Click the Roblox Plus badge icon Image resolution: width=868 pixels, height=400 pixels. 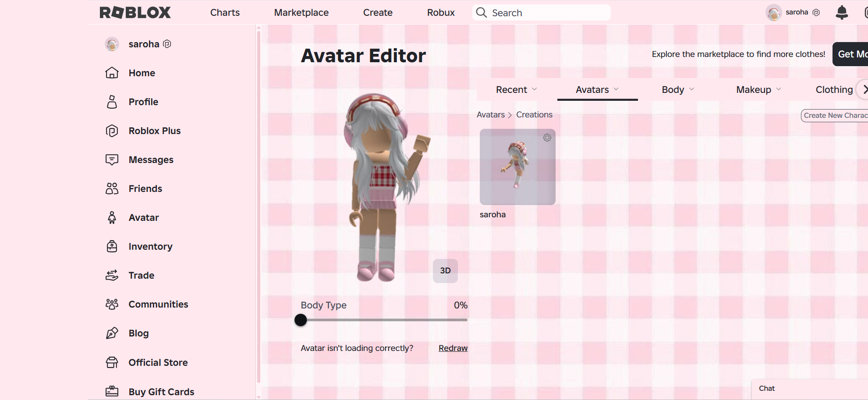(112, 131)
